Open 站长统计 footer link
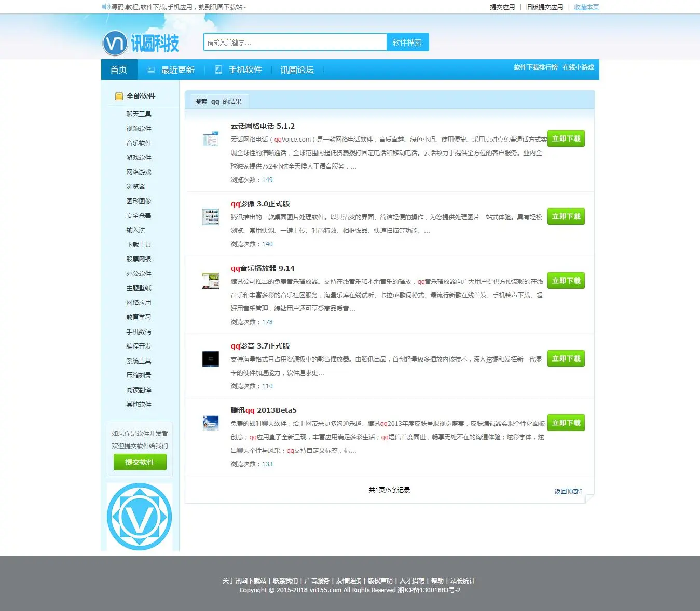Image resolution: width=700 pixels, height=611 pixels. tap(463, 581)
